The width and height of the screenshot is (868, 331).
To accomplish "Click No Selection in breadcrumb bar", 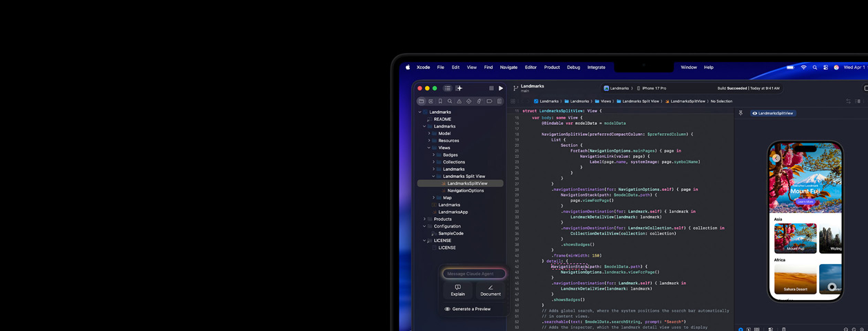I will tap(721, 101).
